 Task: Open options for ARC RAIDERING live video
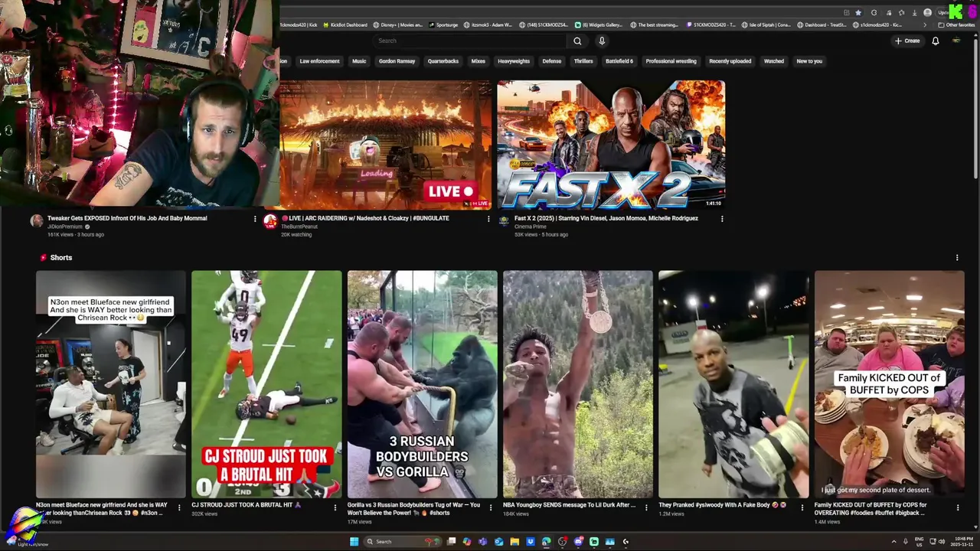coord(488,219)
